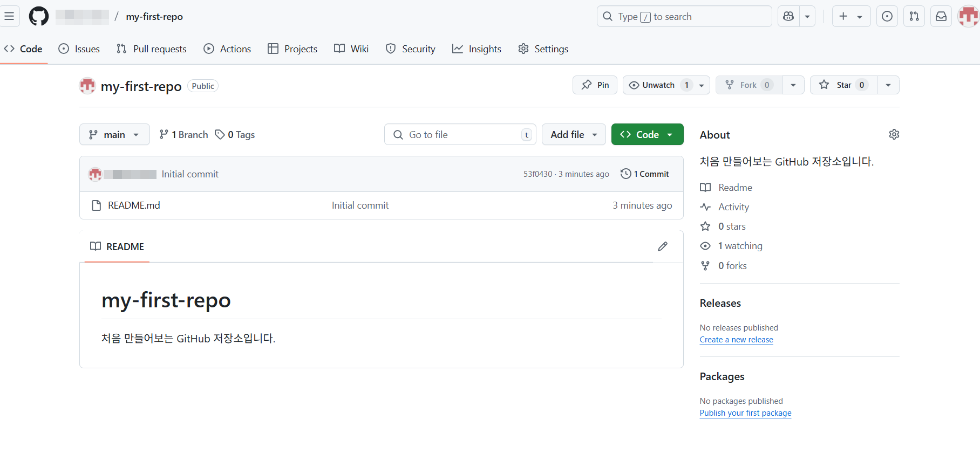The width and height of the screenshot is (980, 454).
Task: Open the Activity link
Action: (724, 207)
